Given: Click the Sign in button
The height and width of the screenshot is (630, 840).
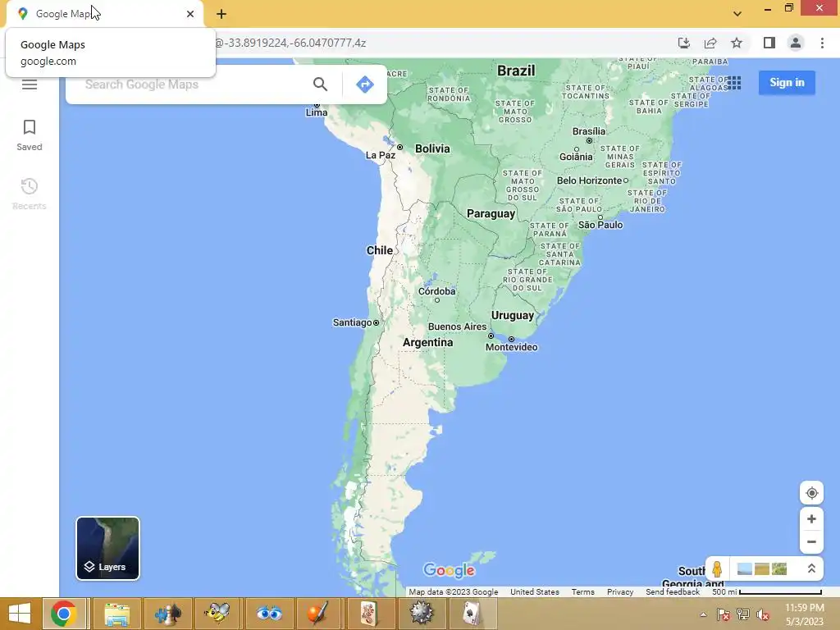Looking at the screenshot, I should 787,83.
